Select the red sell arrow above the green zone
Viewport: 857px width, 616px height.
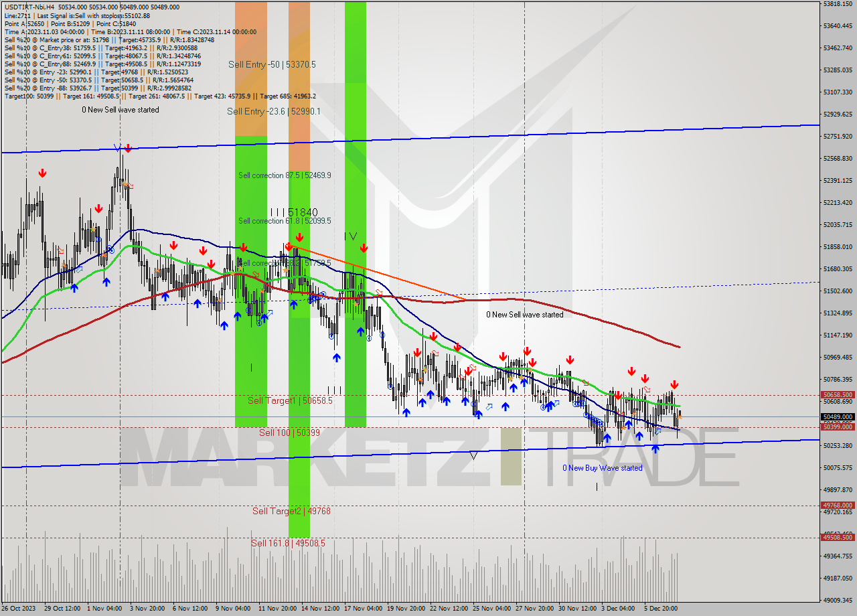244,247
